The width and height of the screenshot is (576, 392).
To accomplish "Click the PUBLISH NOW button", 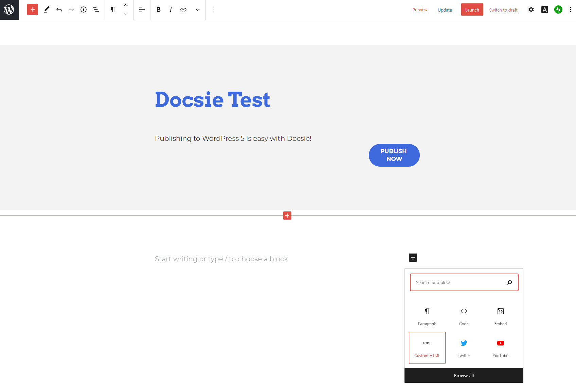I will click(x=394, y=155).
